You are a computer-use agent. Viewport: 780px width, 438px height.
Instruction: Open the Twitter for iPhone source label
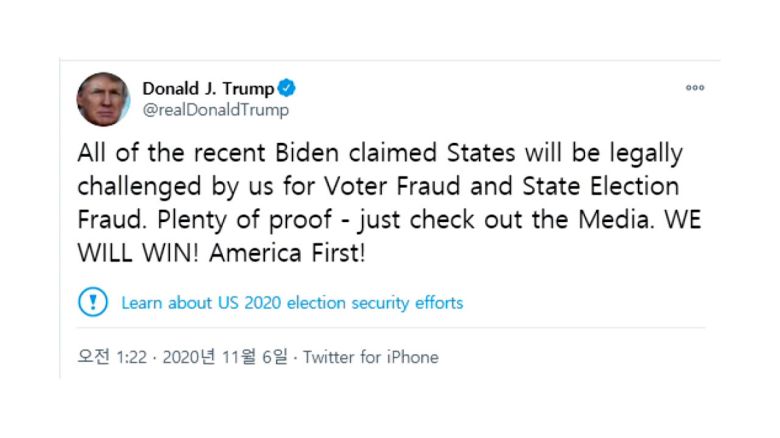[370, 357]
